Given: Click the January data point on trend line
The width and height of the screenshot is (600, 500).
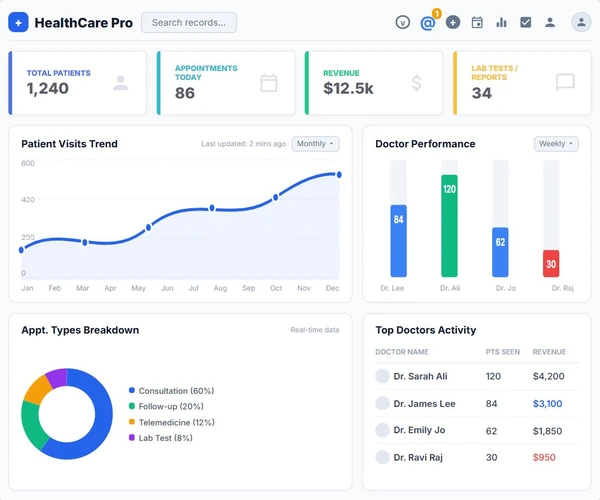Looking at the screenshot, I should [x=21, y=250].
